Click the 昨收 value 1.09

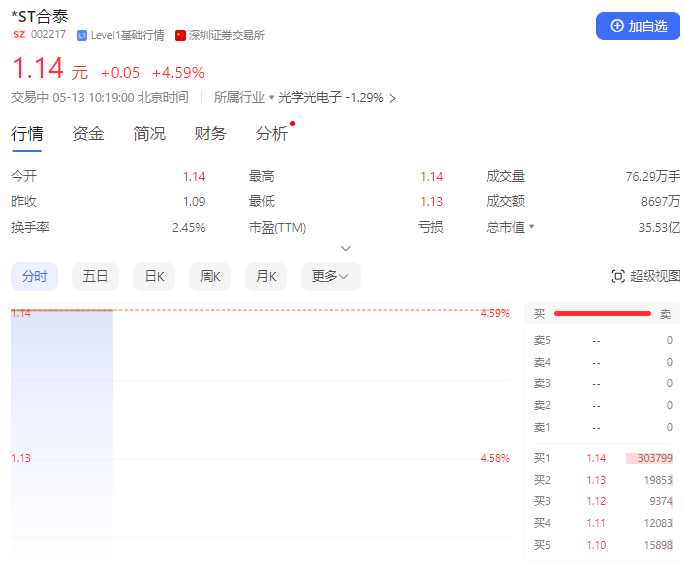(194, 202)
